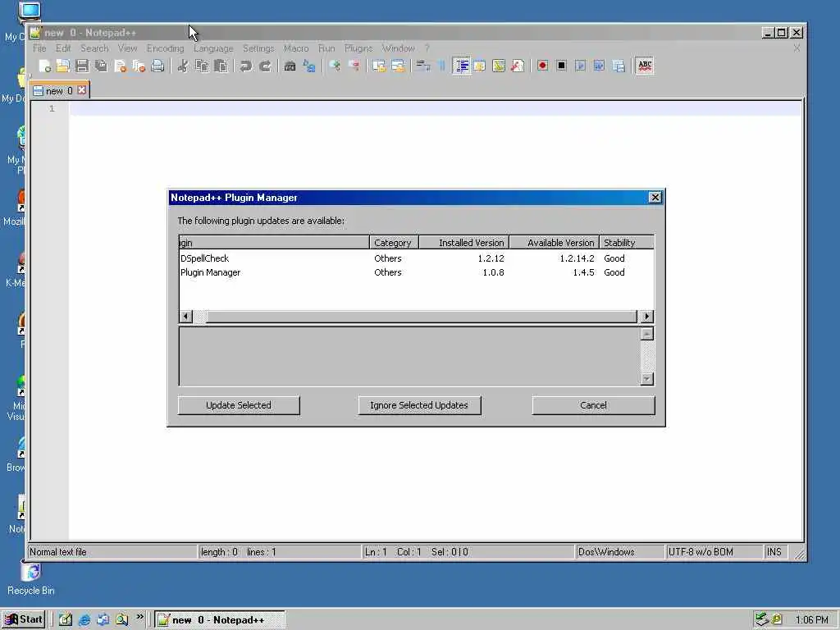The width and height of the screenshot is (840, 630).
Task: Click the Replace toolbar icon
Action: click(x=309, y=66)
